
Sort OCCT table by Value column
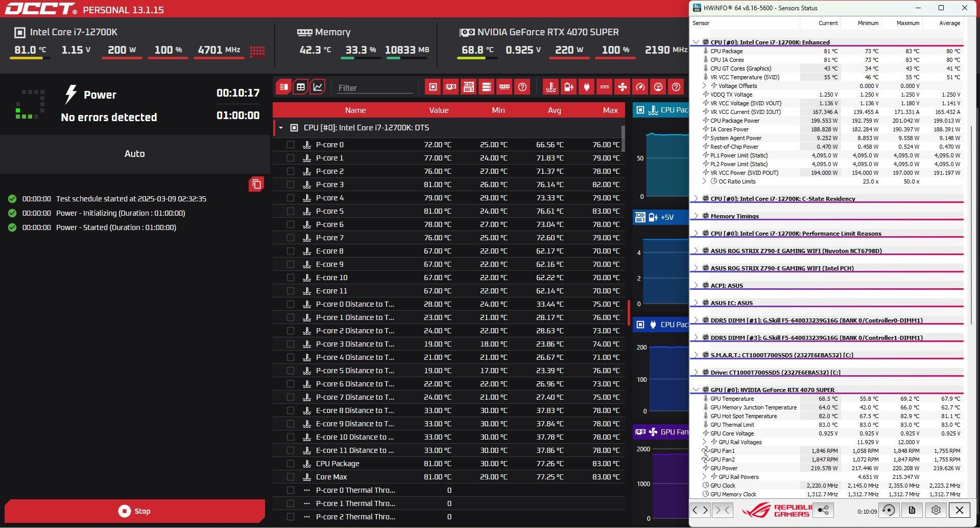tap(439, 110)
